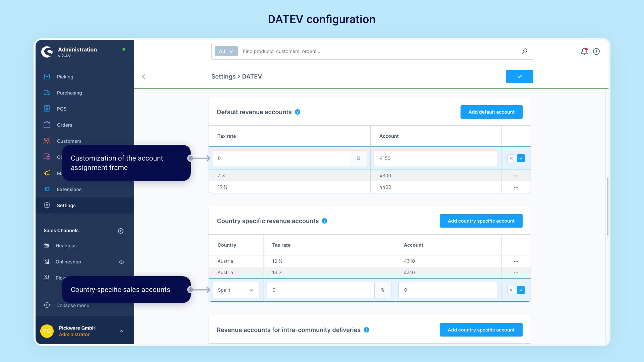Click Collapse menu label
Viewport: 644px width, 362px height.
click(73, 305)
